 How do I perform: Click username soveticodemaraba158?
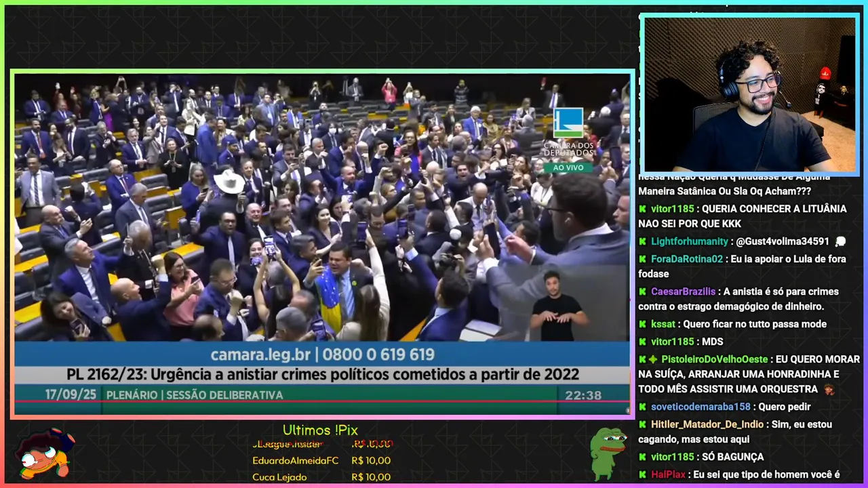(x=701, y=407)
